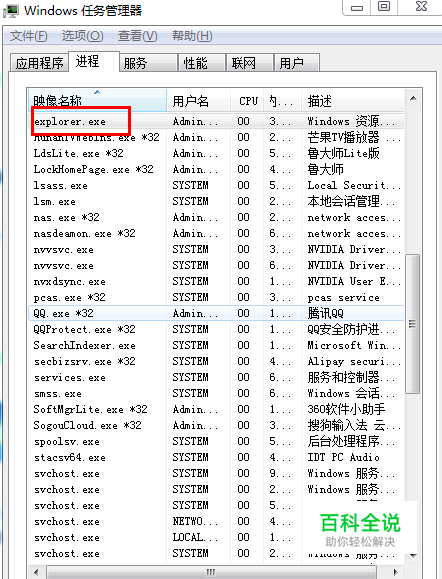This screenshot has width=442, height=579.
Task: Select the LdsLite.exe *32 process
Action: 216,153
